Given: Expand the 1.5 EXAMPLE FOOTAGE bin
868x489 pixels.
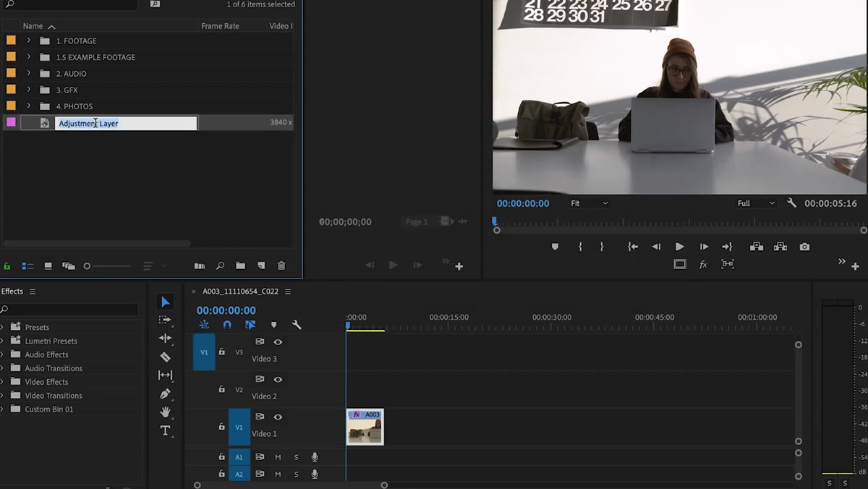Looking at the screenshot, I should point(28,57).
